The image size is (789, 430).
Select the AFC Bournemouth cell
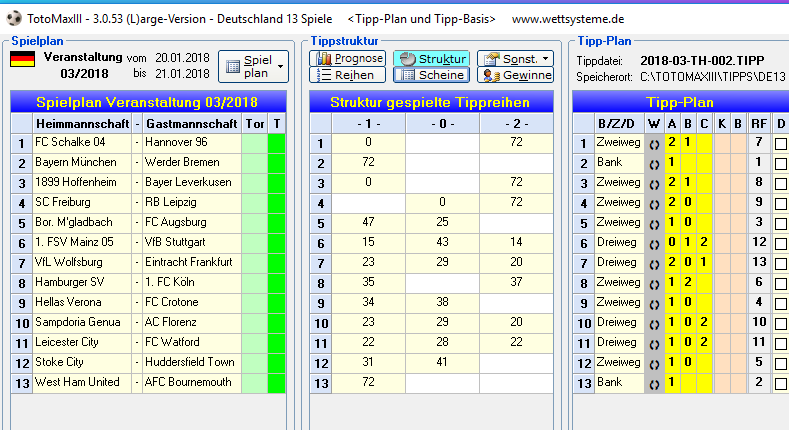pyautogui.click(x=192, y=383)
